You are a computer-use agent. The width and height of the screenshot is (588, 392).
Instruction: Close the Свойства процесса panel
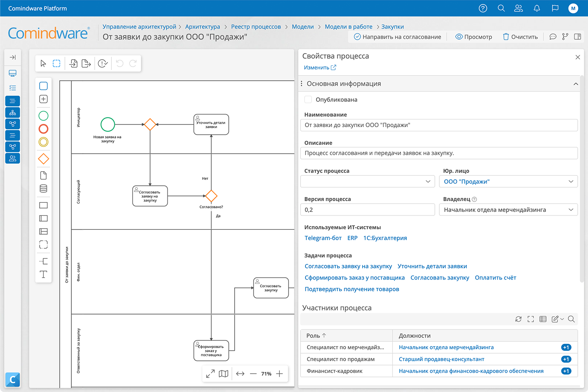tap(578, 57)
